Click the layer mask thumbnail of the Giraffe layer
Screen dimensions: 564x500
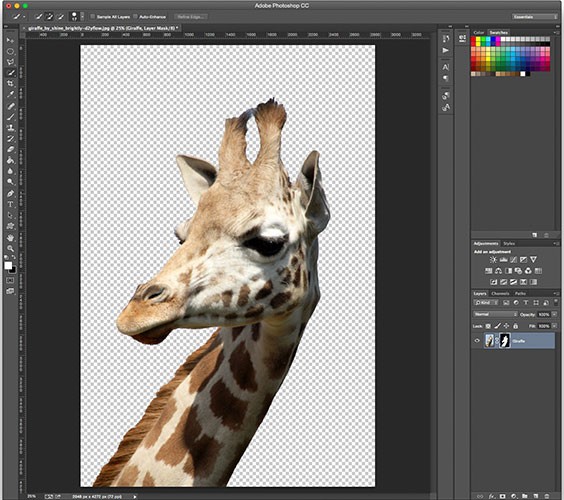pos(505,341)
